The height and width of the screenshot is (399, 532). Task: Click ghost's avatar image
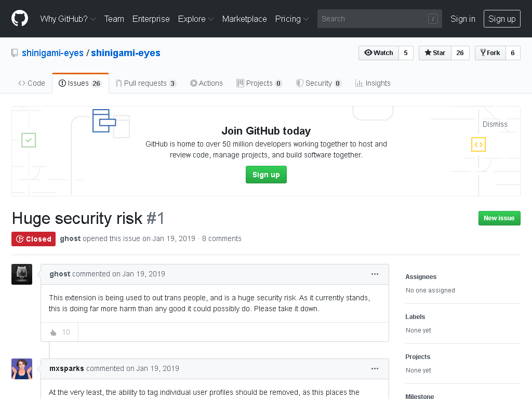[x=22, y=274]
